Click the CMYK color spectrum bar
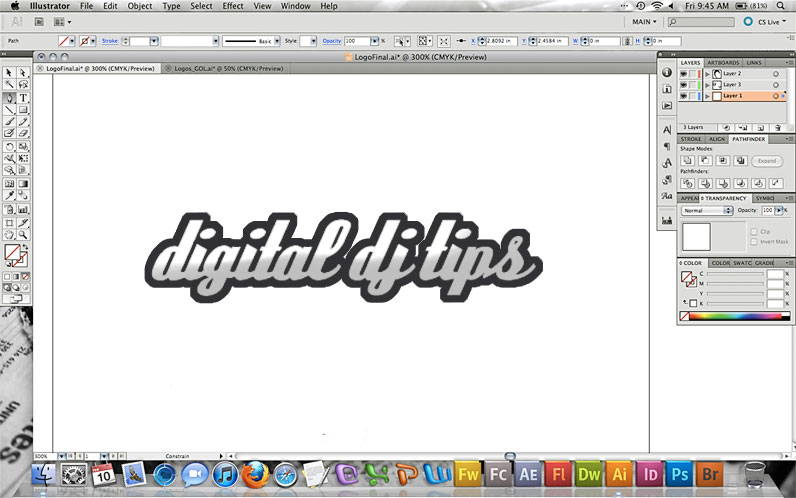The image size is (796, 498). tap(740, 316)
